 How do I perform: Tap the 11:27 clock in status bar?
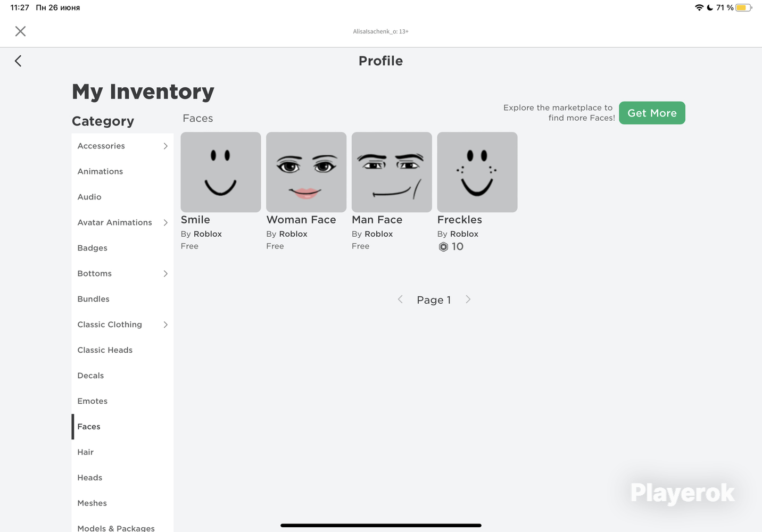coord(20,7)
